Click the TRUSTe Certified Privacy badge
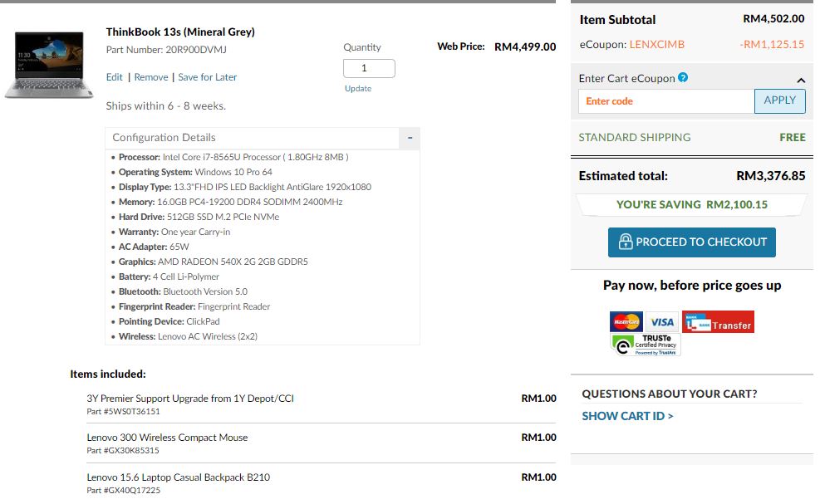 click(646, 345)
